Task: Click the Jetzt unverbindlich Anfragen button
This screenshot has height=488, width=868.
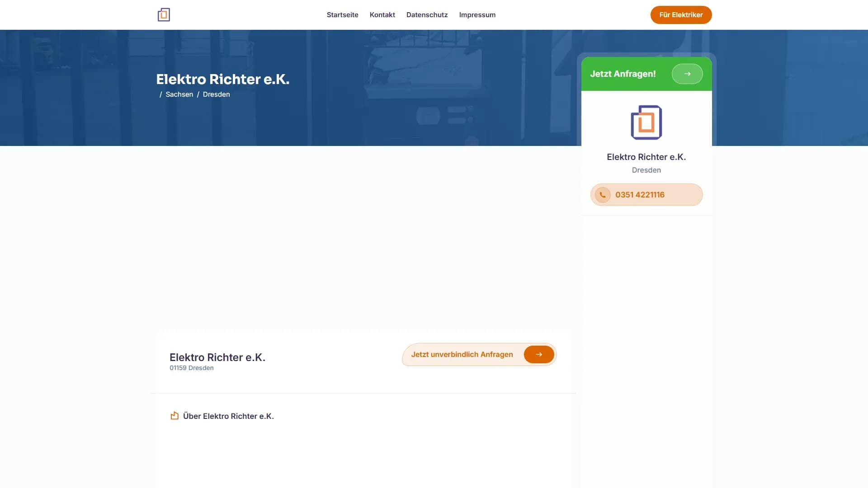Action: 462,355
